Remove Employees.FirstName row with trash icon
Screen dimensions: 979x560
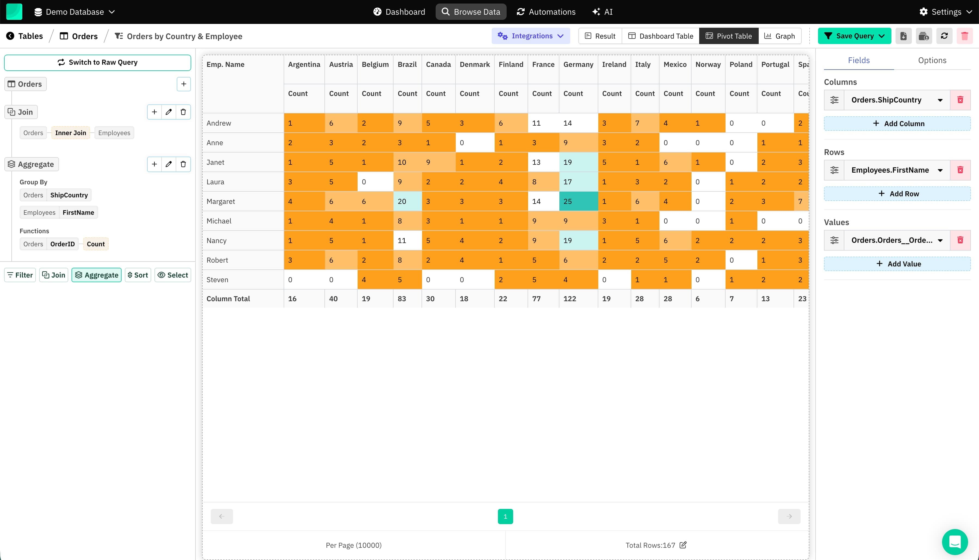960,170
